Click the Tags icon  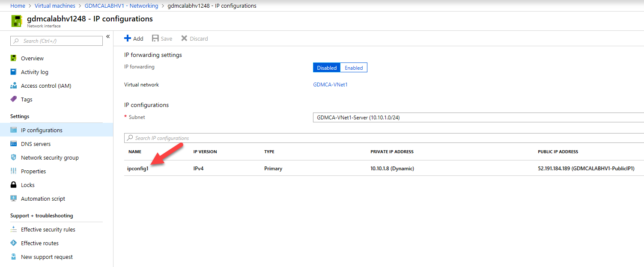13,99
